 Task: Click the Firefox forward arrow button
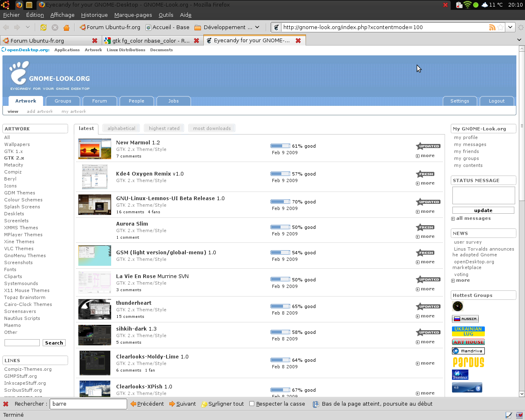click(x=17, y=27)
